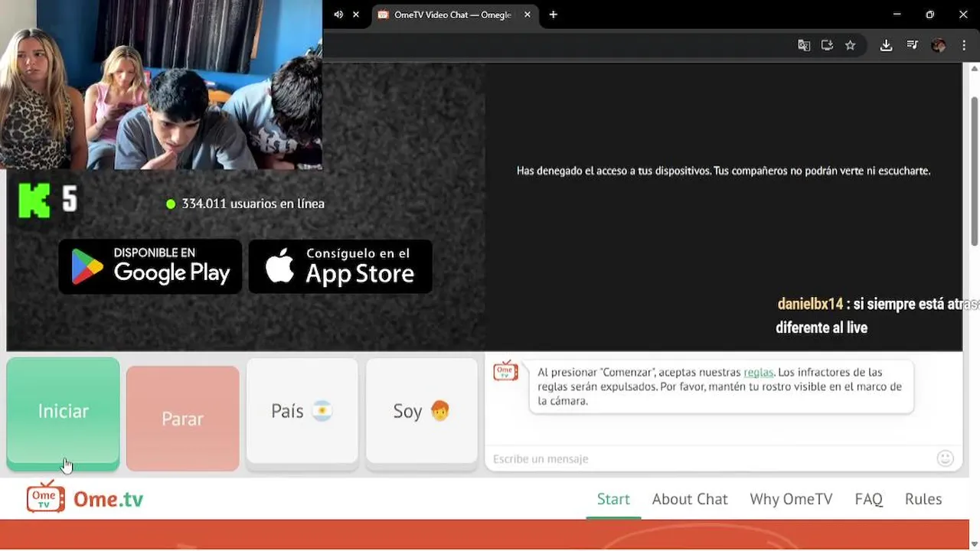Click the danielbx14 chat username
The image size is (980, 551).
coord(810,304)
